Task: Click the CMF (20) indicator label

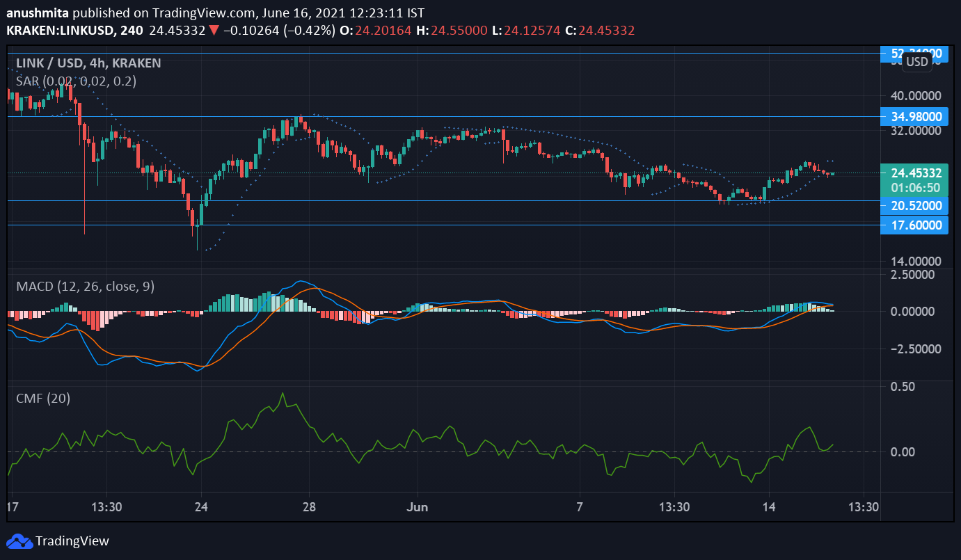Action: coord(43,398)
